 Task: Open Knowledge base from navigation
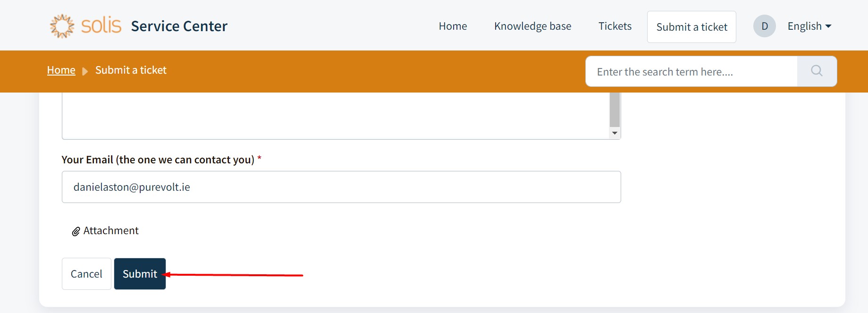532,26
